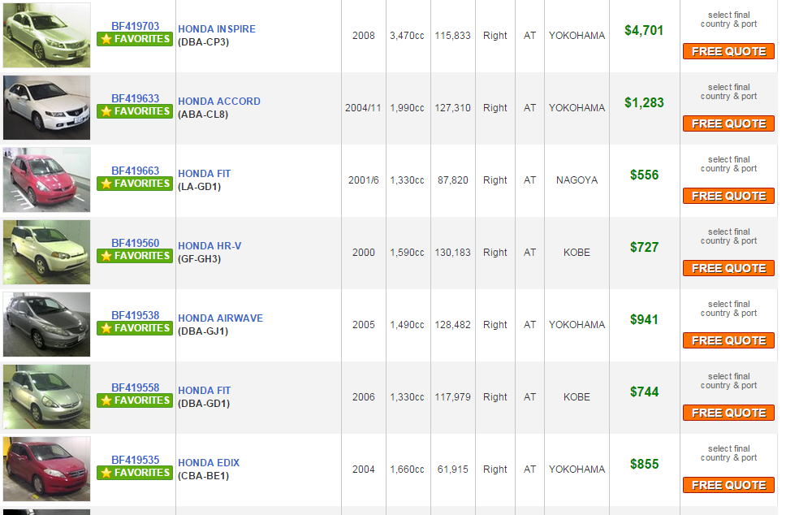
Task: Favorite the Honda Fit BF419558 listing
Action: pos(135,400)
